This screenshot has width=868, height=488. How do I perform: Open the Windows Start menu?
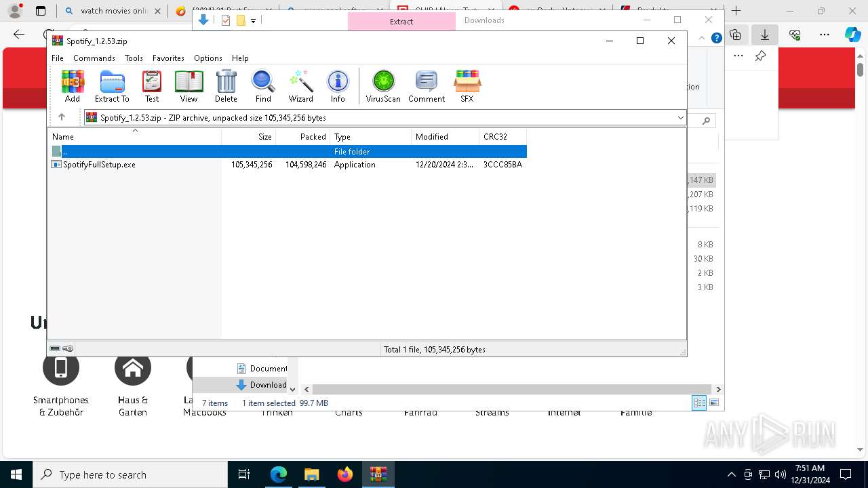tap(16, 474)
